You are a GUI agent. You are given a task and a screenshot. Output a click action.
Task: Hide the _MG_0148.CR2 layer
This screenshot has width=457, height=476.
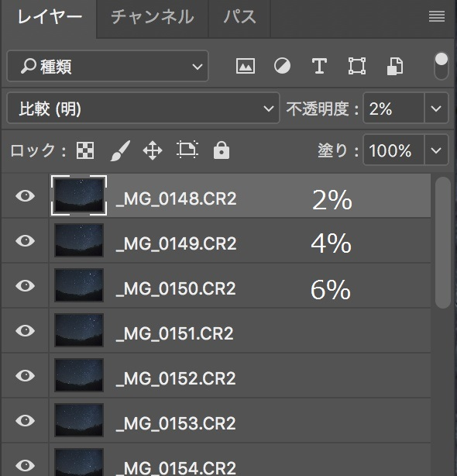point(25,196)
